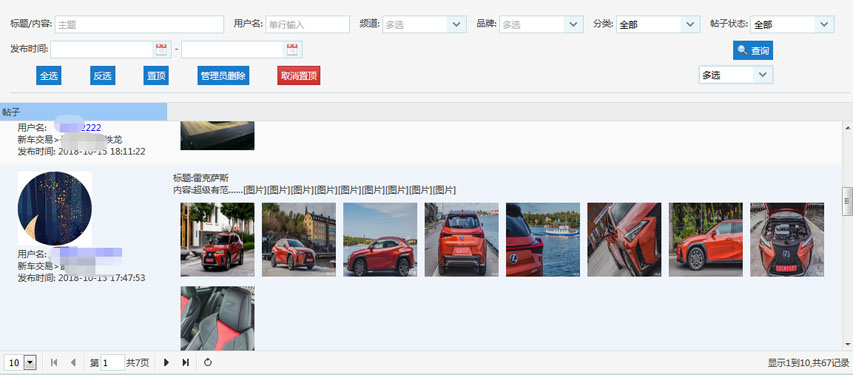
Task: Open thumbnail of red Lexus side view by water
Action: [x=380, y=239]
